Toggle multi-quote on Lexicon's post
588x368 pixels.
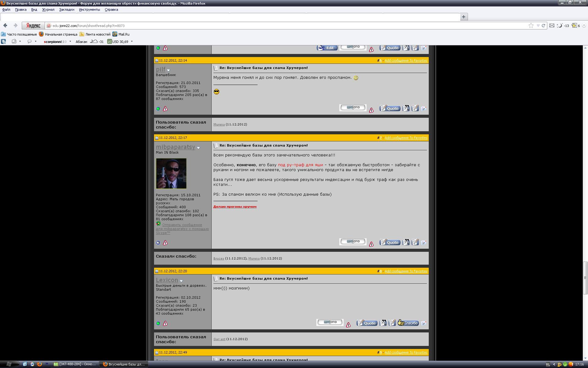click(383, 323)
